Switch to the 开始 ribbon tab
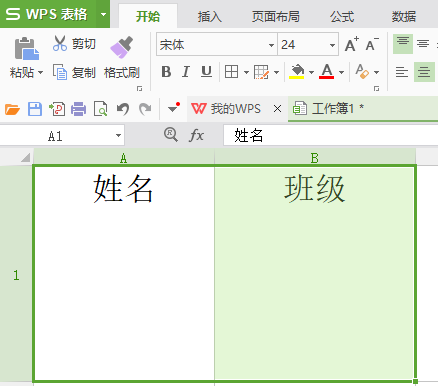The image size is (438, 386). 148,16
